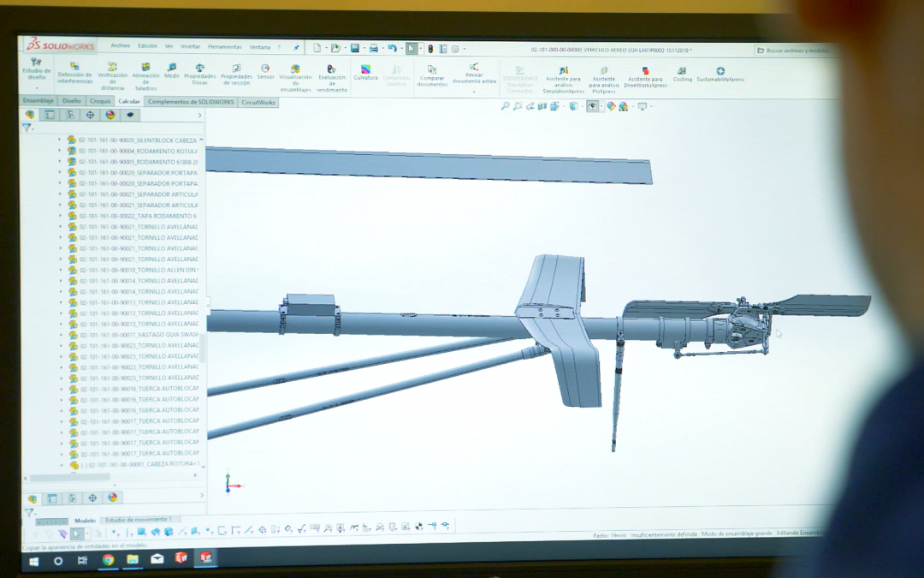Expand Revisar documento activo dropdown arrow
924x578 pixels.
coord(474,91)
